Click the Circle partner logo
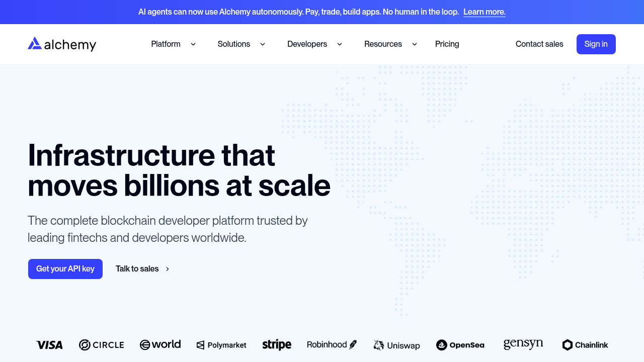Viewport: 644px width, 362px height. (101, 345)
